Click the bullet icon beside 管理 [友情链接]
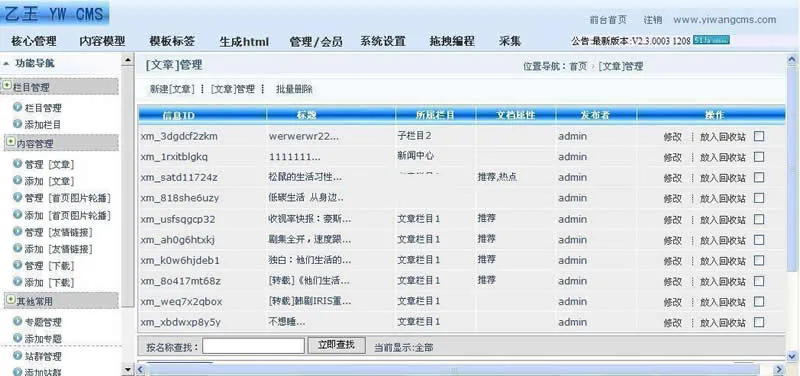This screenshot has width=800, height=376. pyautogui.click(x=18, y=232)
